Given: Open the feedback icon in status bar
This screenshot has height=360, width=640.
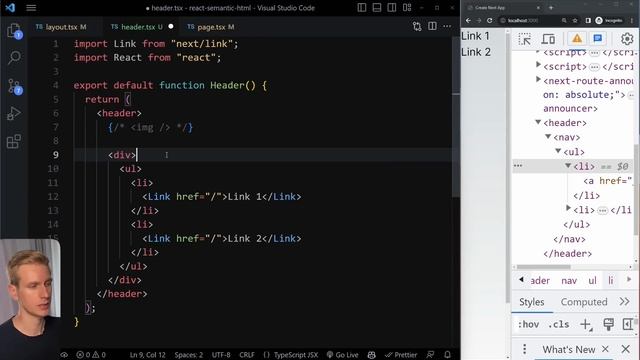Looking at the screenshot, I should 431,355.
